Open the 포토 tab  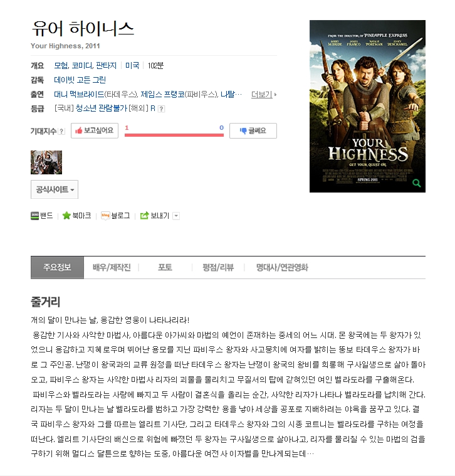tap(165, 267)
